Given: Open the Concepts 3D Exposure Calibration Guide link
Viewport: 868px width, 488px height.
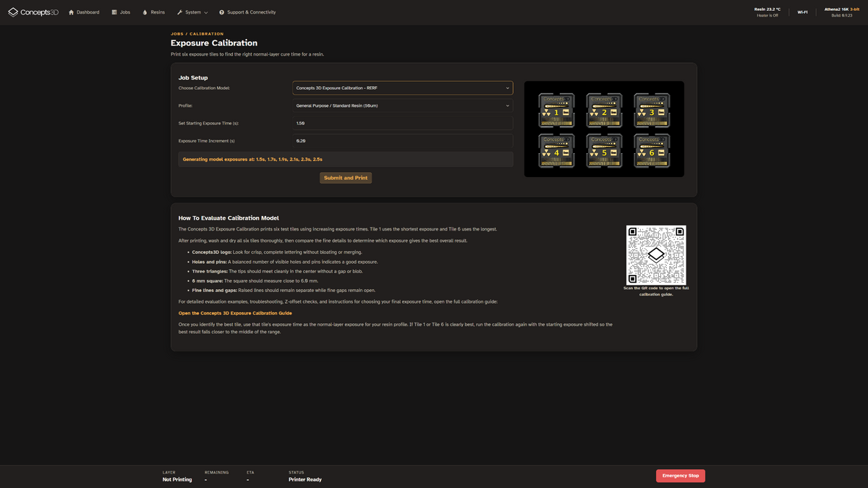Looking at the screenshot, I should coord(235,313).
